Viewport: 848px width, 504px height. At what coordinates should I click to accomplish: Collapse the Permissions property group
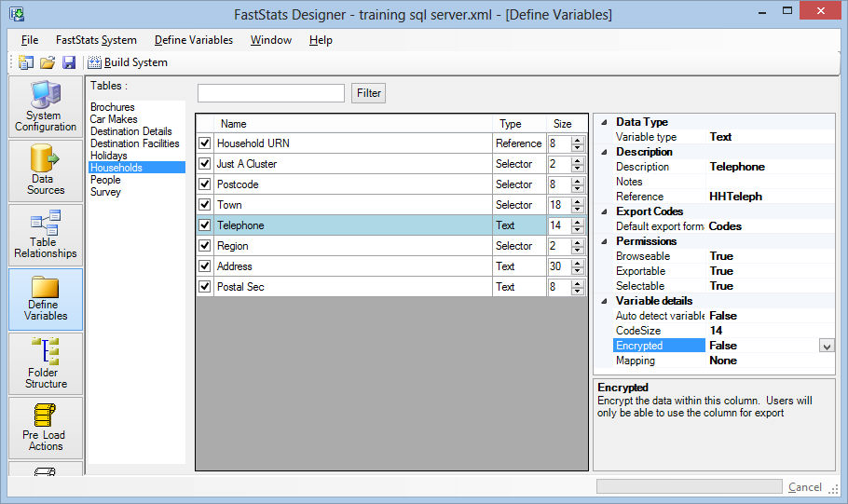coord(604,241)
